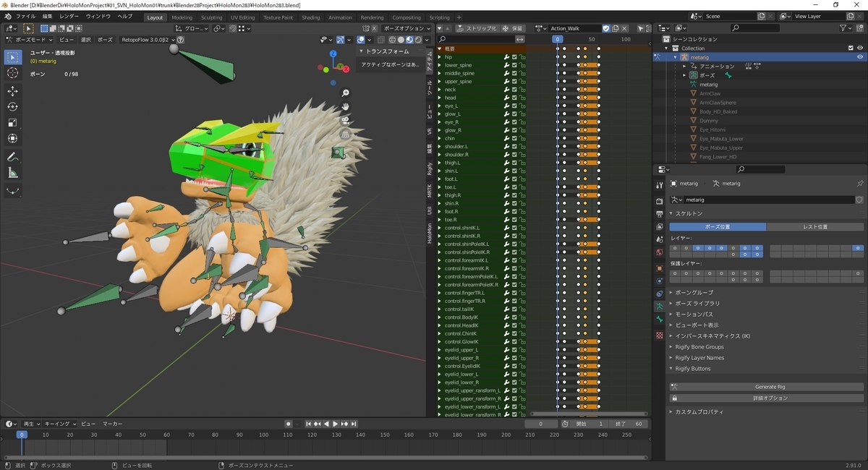The image size is (868, 470).
Task: Toggle the lock on chin channel
Action: point(522,138)
